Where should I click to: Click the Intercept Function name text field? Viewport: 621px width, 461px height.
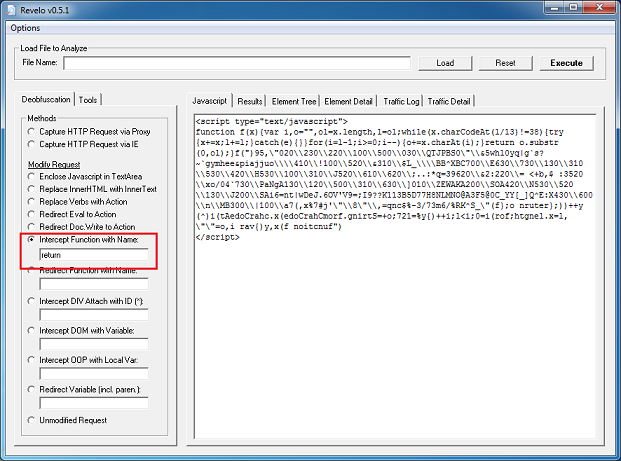[93, 256]
